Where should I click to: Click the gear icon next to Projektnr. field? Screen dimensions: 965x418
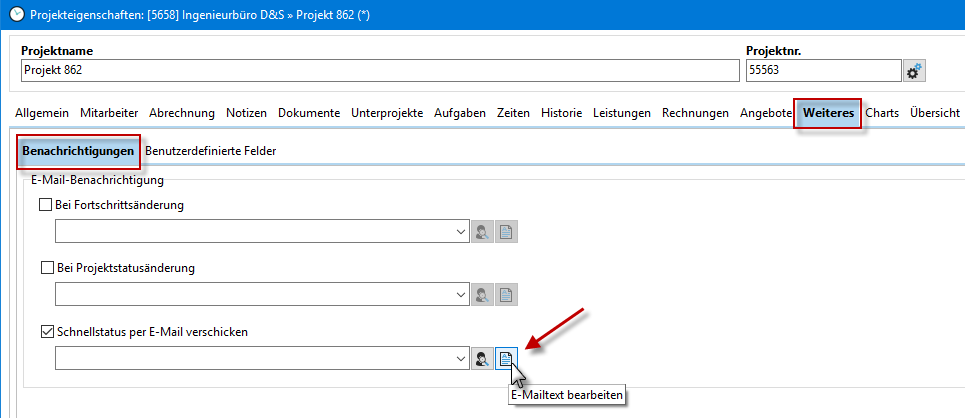pos(914,70)
